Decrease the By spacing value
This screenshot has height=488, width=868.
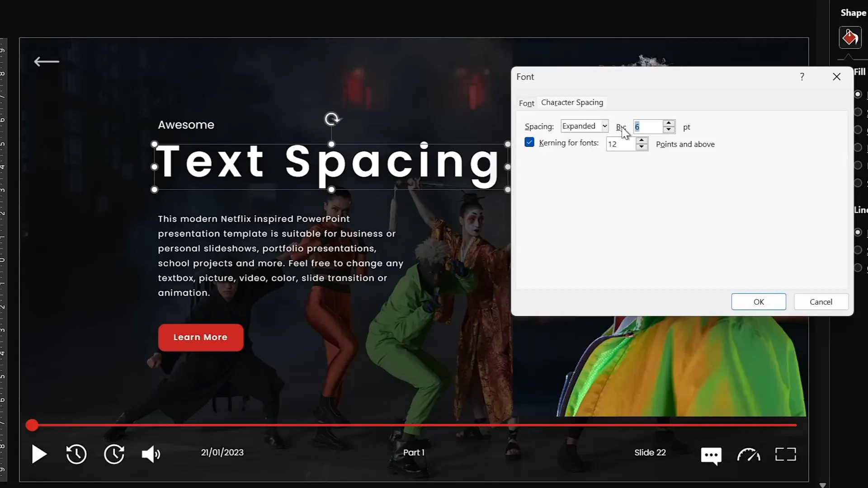[669, 130]
